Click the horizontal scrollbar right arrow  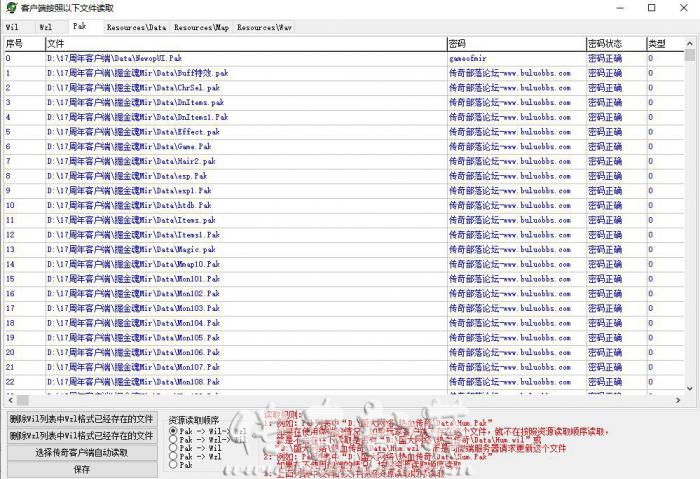point(679,401)
